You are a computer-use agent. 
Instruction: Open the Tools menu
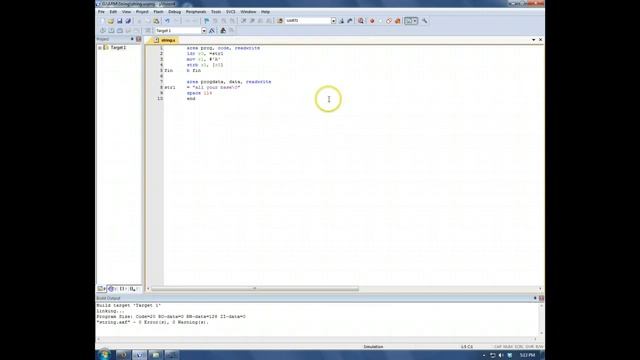pos(216,12)
